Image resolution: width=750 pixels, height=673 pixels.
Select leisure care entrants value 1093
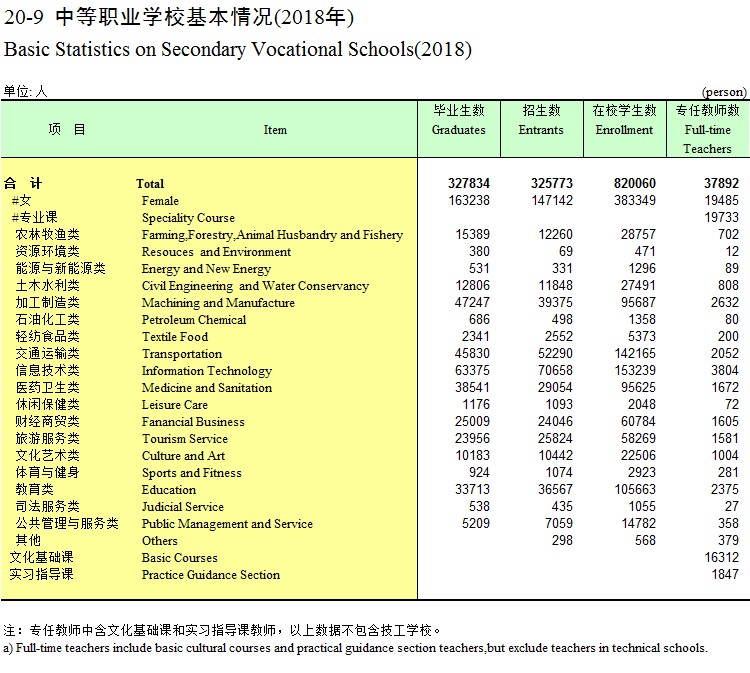(559, 404)
